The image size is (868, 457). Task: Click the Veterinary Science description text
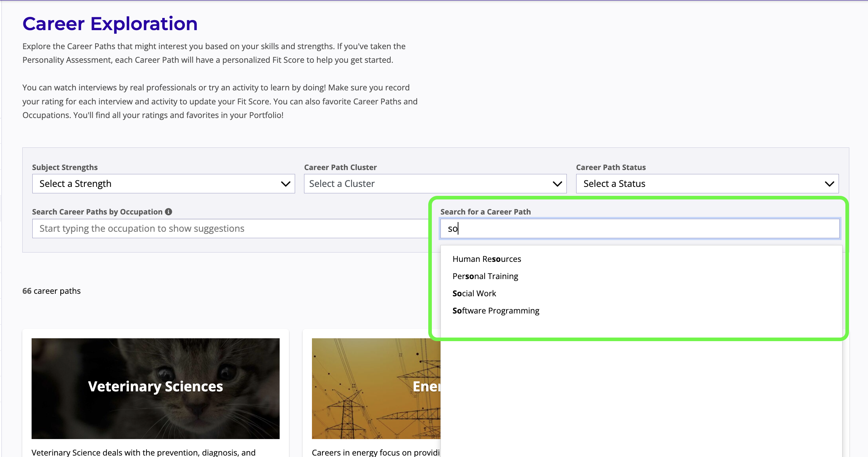tap(144, 452)
